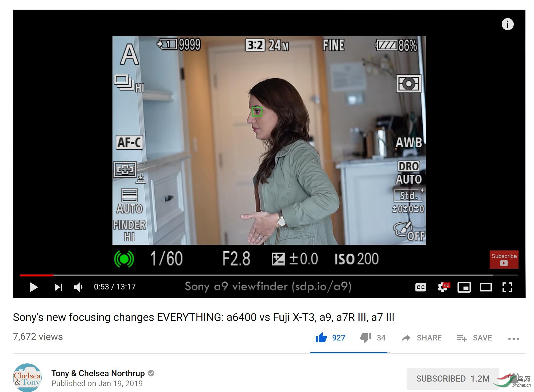Switch to theater mode

(486, 287)
